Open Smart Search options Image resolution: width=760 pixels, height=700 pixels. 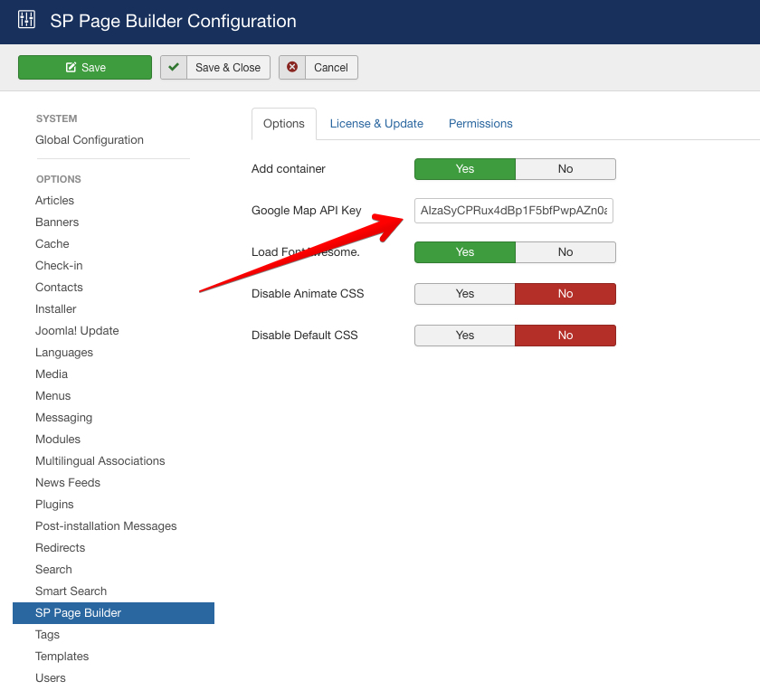[x=71, y=591]
